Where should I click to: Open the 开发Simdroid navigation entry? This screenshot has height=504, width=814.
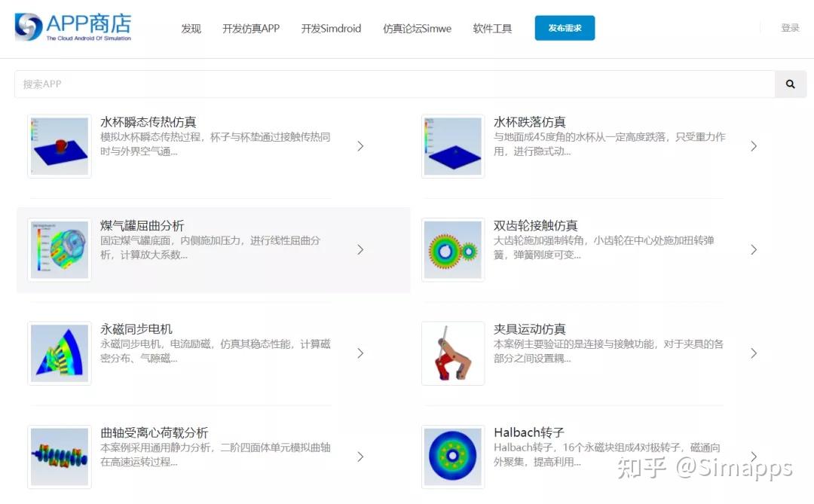click(x=331, y=28)
